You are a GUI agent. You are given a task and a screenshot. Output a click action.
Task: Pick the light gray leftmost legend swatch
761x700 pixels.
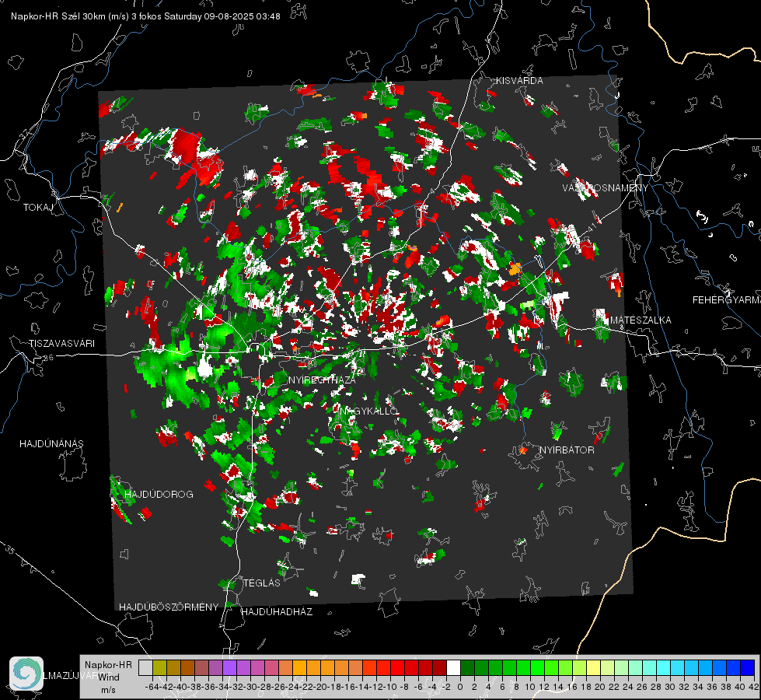[145, 667]
